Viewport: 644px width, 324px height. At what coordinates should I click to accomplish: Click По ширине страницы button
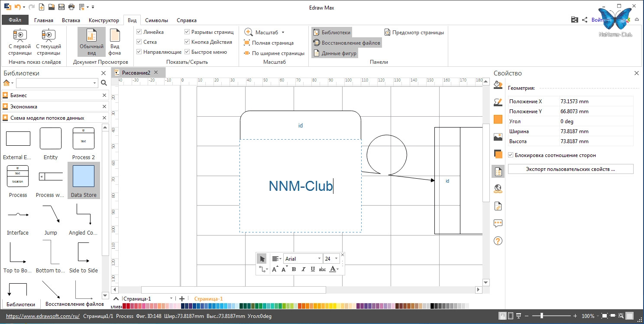tap(274, 53)
